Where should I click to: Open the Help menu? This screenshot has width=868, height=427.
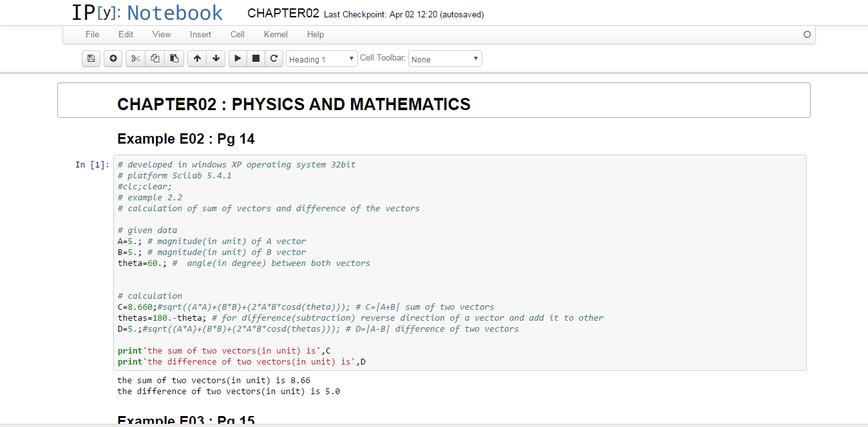tap(316, 34)
